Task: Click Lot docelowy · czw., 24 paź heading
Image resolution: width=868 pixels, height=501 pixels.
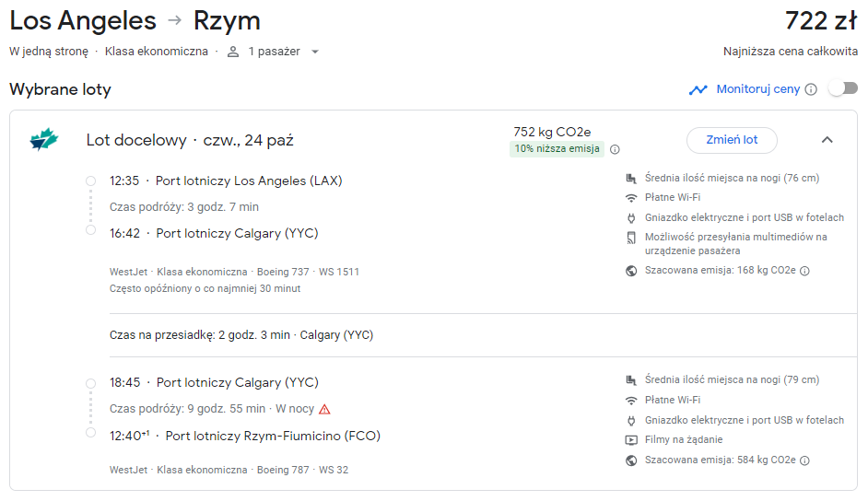Action: pyautogui.click(x=190, y=141)
